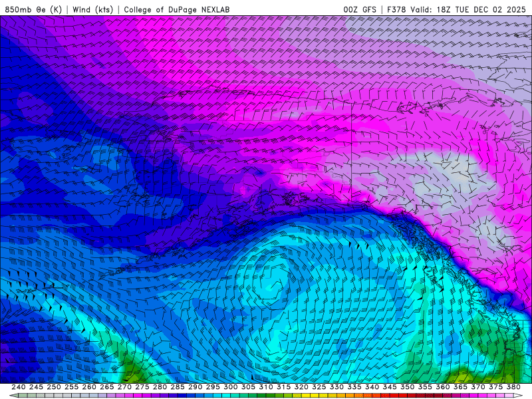Click the 290 value on the color scale
The height and width of the screenshot is (399, 532).
(195, 387)
